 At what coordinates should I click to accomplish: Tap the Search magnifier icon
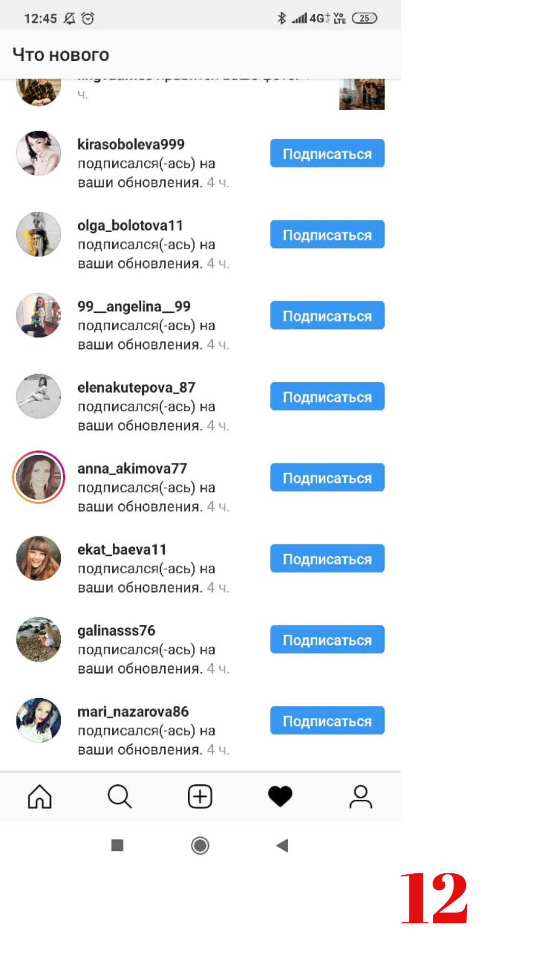tap(120, 796)
